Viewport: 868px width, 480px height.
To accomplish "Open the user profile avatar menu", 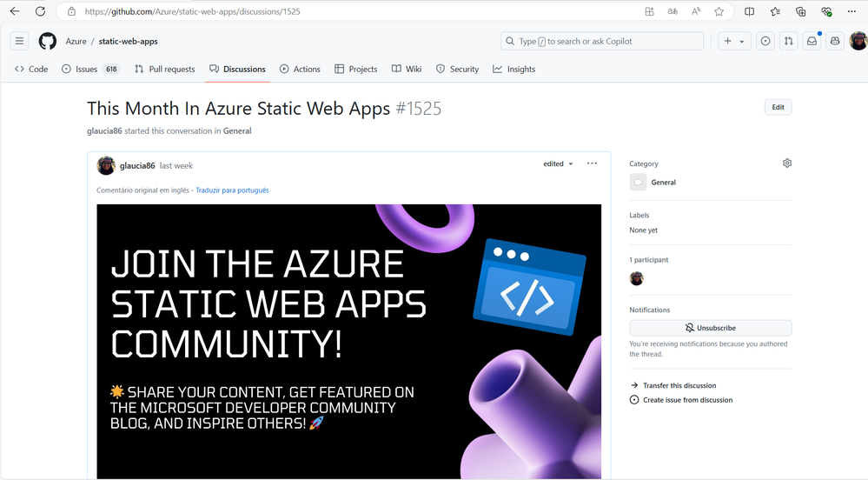I will (858, 41).
